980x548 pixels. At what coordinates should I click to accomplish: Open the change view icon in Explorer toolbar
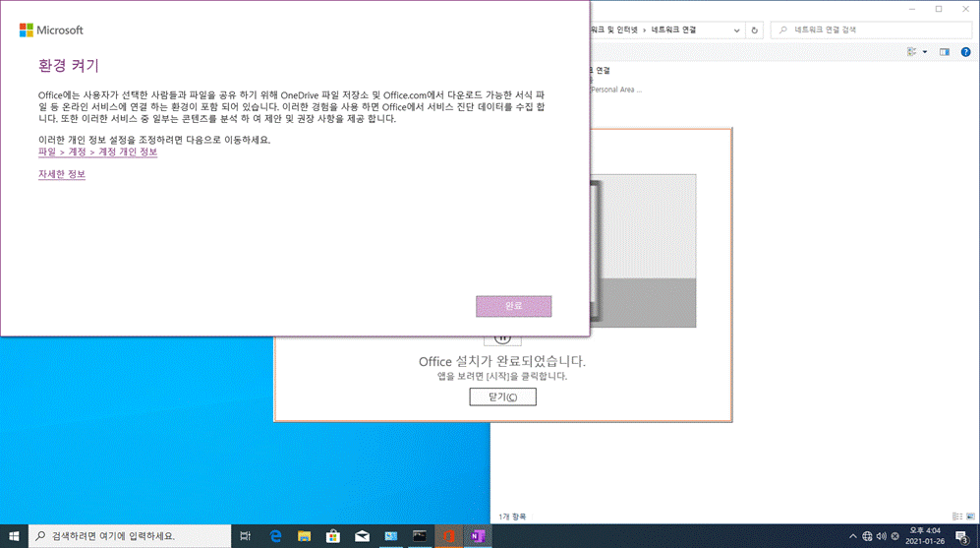pyautogui.click(x=912, y=52)
